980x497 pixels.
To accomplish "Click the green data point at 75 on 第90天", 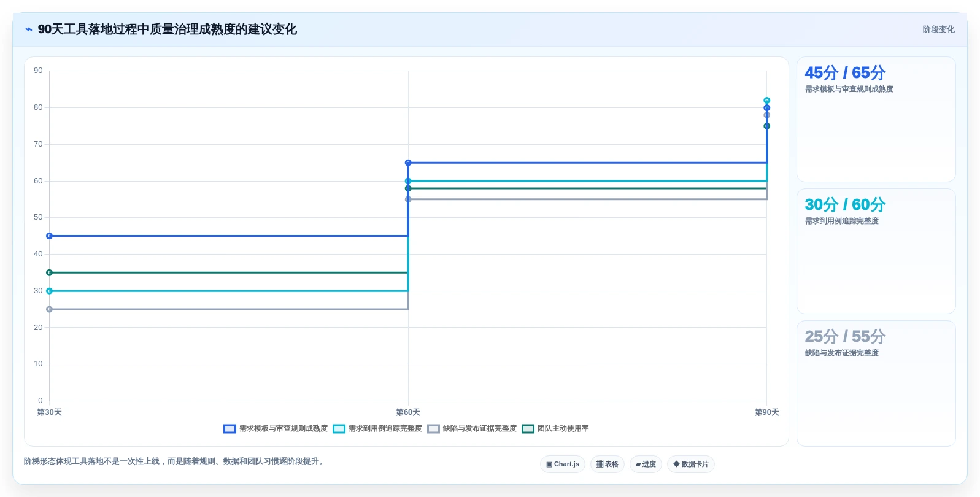I will (x=766, y=126).
